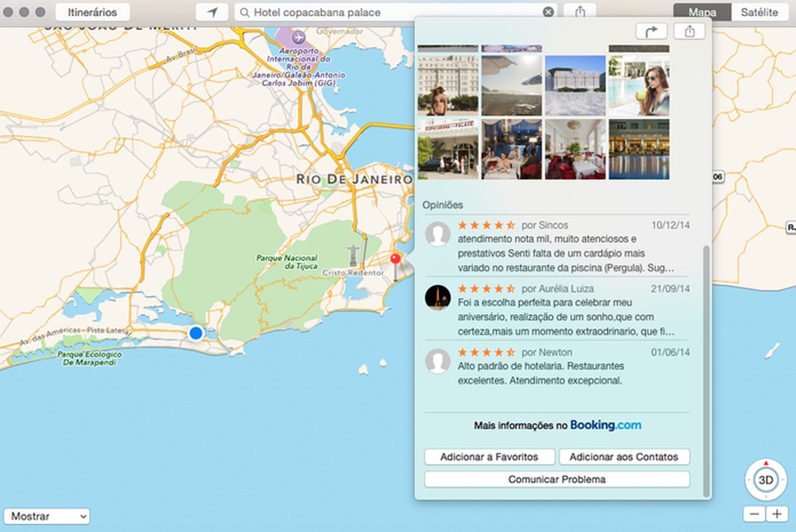Click the share icon in the toolbar
This screenshot has height=532, width=796.
pos(578,11)
